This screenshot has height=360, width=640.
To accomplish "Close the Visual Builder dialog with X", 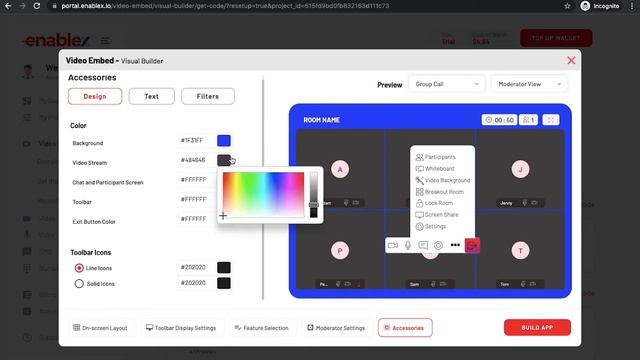I will pyautogui.click(x=571, y=61).
